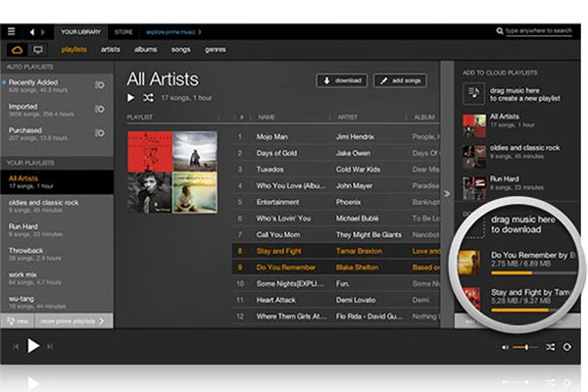This screenshot has width=588, height=392.
Task: Play the All Artists playlist
Action: click(x=130, y=98)
